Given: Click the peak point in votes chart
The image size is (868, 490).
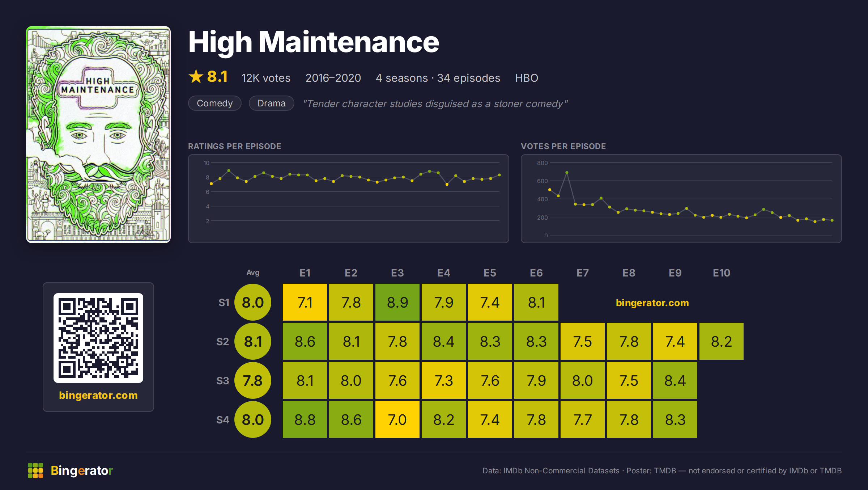Looking at the screenshot, I should 567,173.
